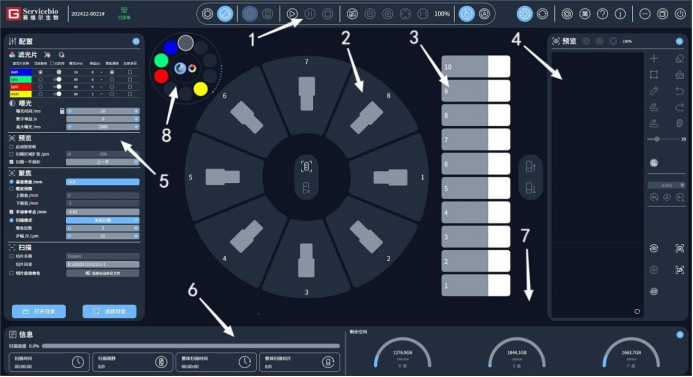Viewport: 693px width, 377px height.
Task: Click the redo arrow in preview tools
Action: tap(680, 107)
